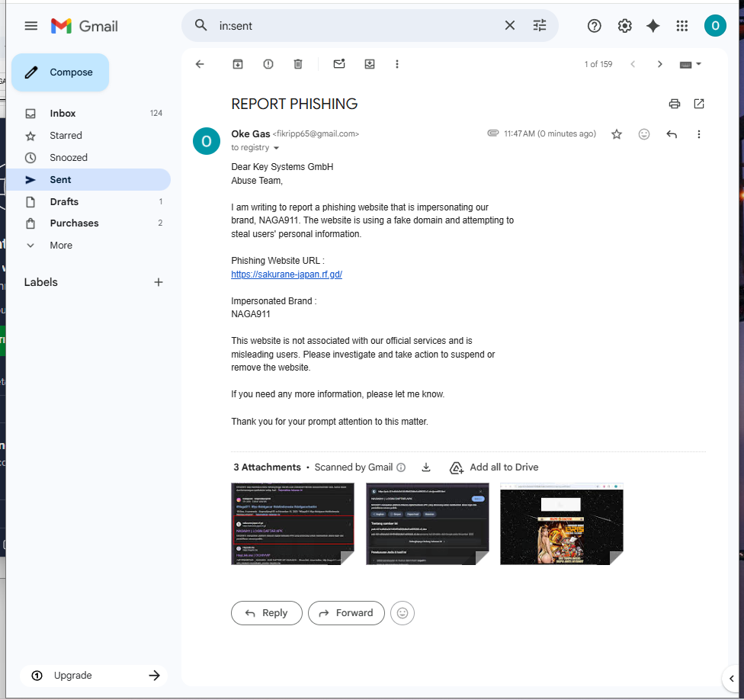The height and width of the screenshot is (700, 744).
Task: Open the third attachment thumbnail
Action: coord(562,524)
